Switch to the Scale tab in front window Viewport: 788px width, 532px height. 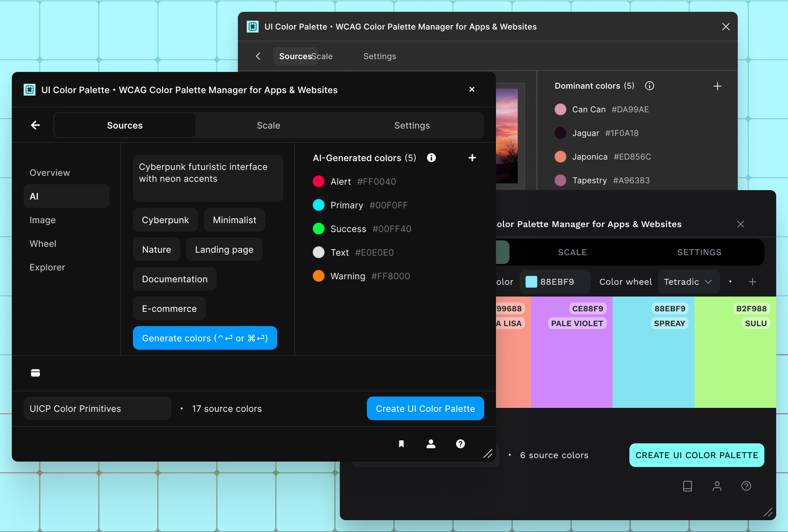268,126
